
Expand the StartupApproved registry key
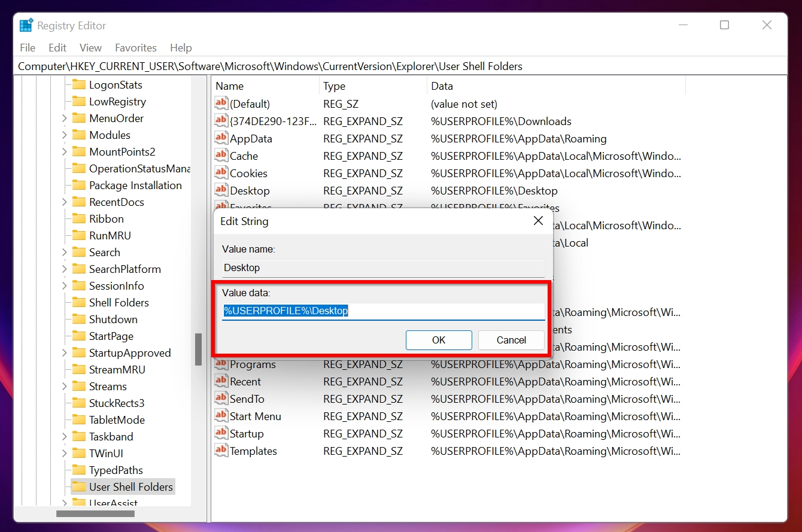click(x=64, y=353)
